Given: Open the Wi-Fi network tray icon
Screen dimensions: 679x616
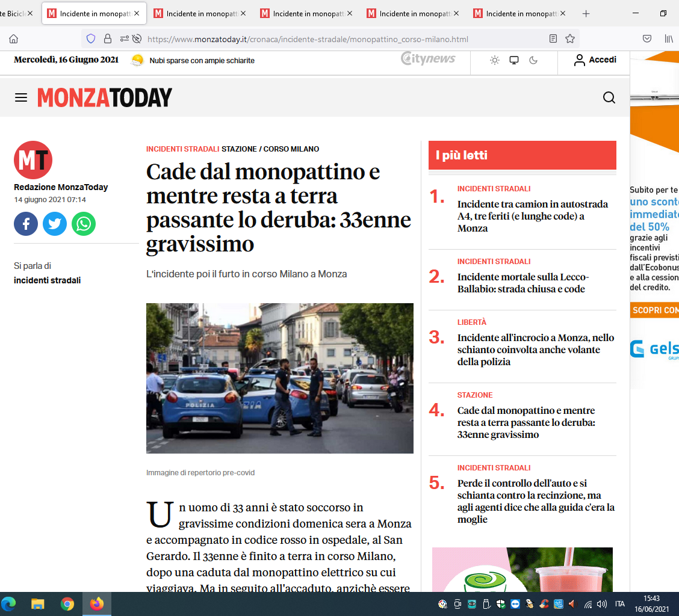Looking at the screenshot, I should coord(588,605).
